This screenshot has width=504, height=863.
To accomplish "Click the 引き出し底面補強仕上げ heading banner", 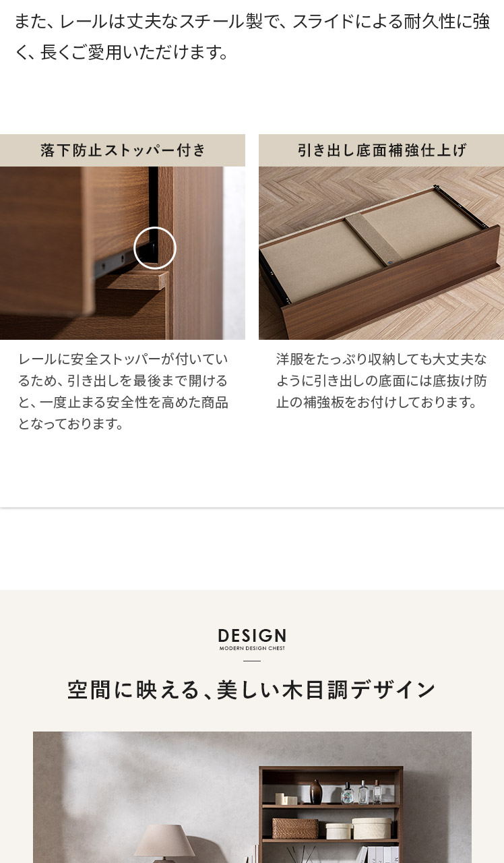I will point(381,150).
